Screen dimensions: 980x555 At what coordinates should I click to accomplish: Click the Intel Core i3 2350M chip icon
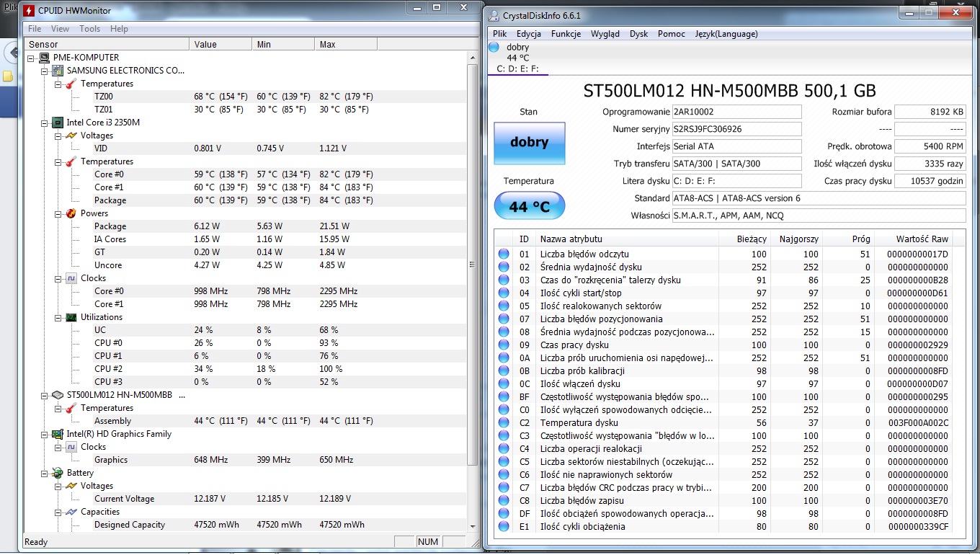click(x=58, y=123)
